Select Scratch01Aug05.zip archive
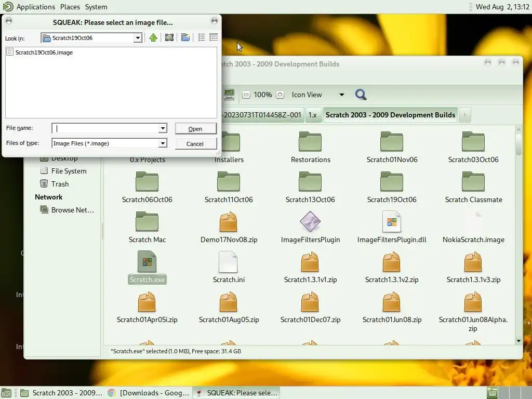532x399 pixels. point(229,308)
